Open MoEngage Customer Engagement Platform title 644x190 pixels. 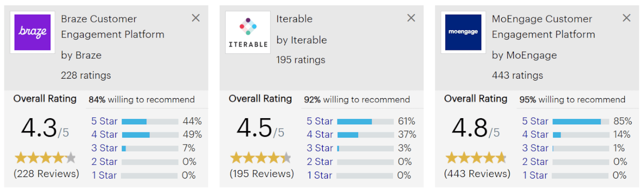click(543, 27)
